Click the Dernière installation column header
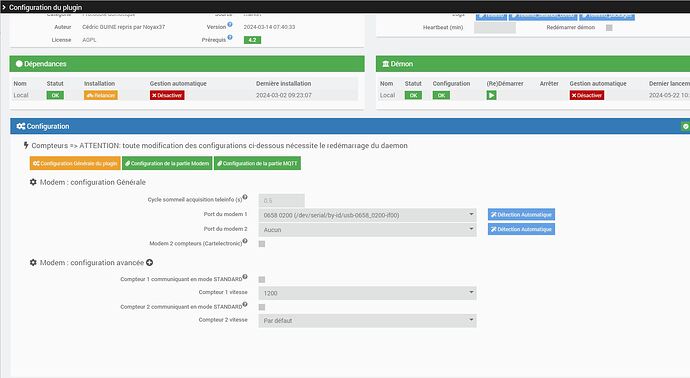This screenshot has width=690, height=378. coord(283,84)
